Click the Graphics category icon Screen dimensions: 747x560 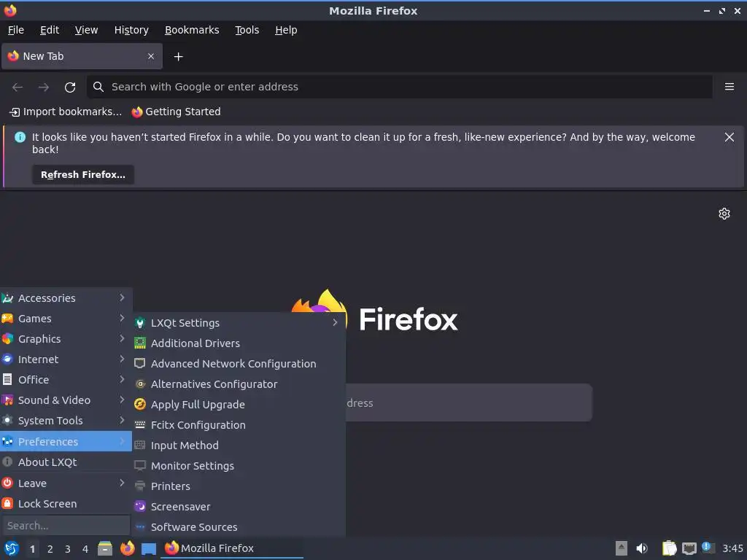(x=7, y=339)
